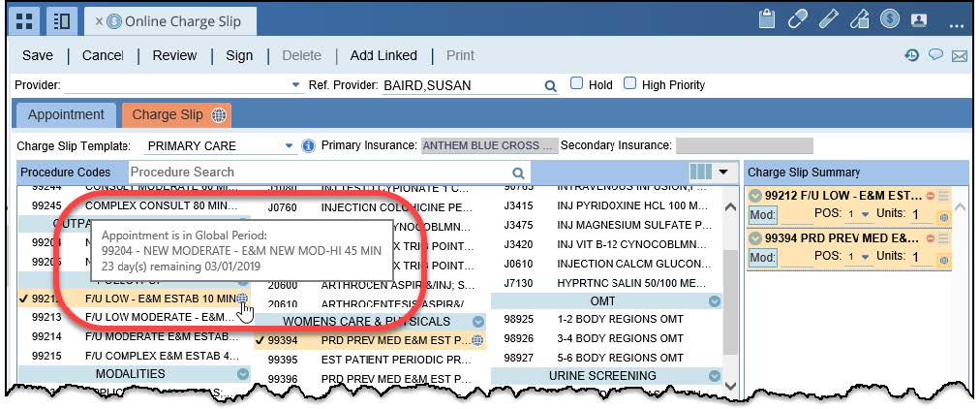The height and width of the screenshot is (409, 980).
Task: Enable the Hold checkbox
Action: (576, 84)
